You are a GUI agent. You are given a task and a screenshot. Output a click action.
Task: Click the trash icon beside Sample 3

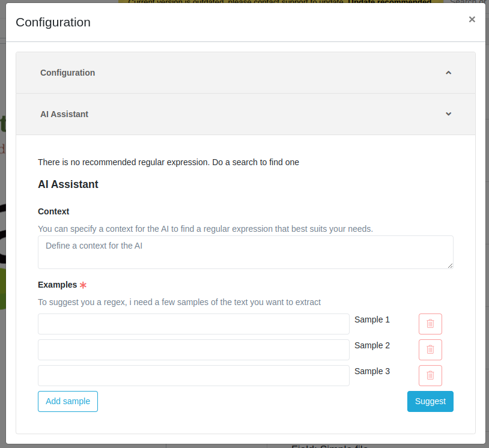(430, 375)
